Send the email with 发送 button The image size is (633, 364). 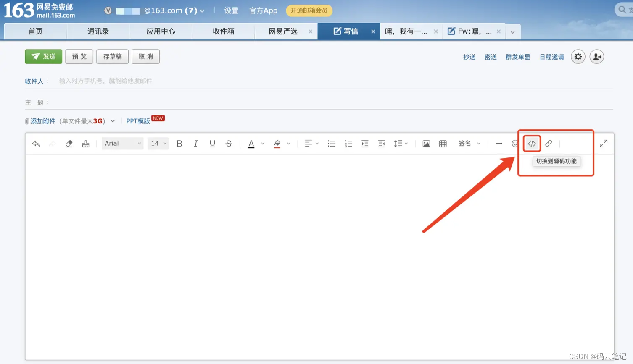pos(43,56)
